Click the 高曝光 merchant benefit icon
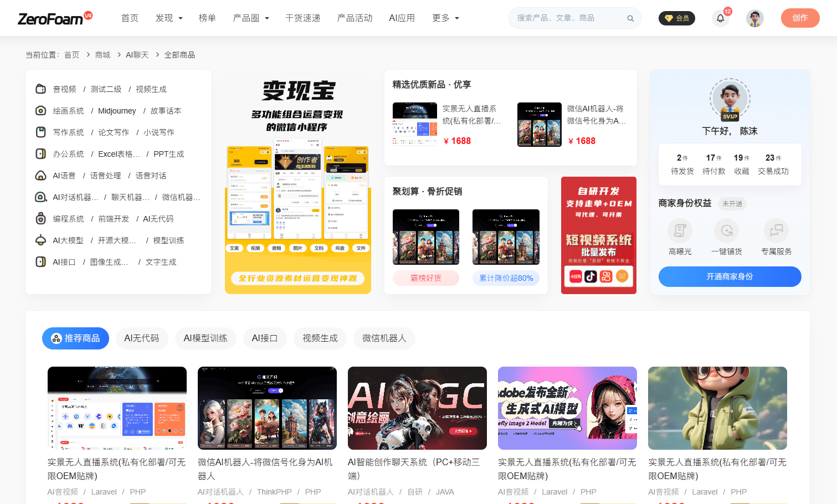The image size is (837, 504). tap(679, 230)
